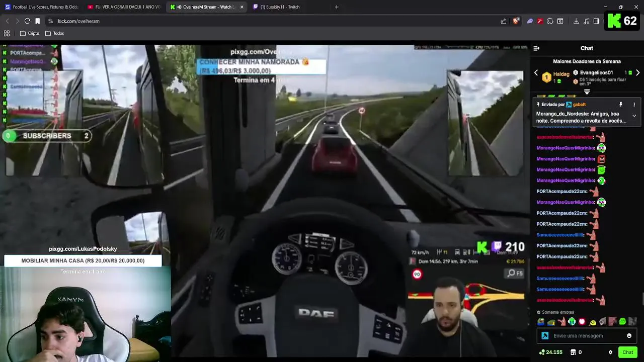This screenshot has width=644, height=362.
Task: Go forward in browser history
Action: coord(17,21)
